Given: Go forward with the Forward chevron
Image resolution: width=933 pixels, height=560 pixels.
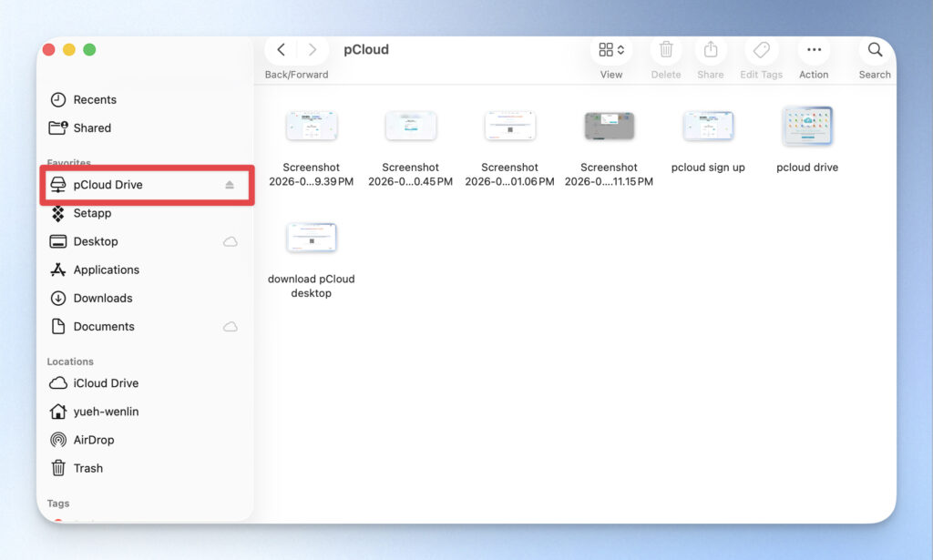Looking at the screenshot, I should [313, 50].
